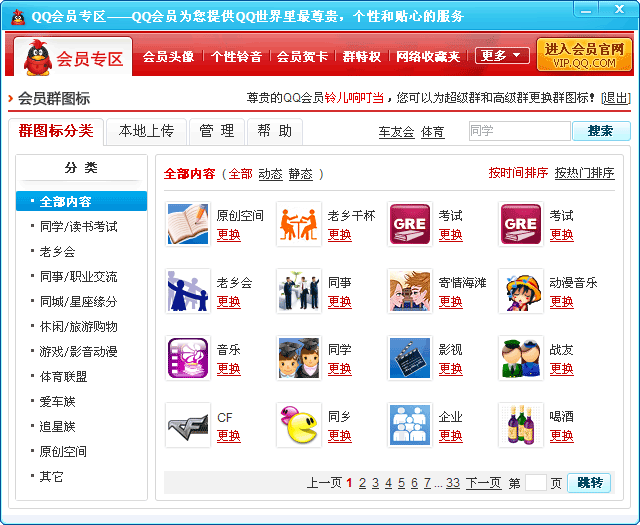Select 追星族 category
The width and height of the screenshot is (640, 525).
tap(58, 427)
